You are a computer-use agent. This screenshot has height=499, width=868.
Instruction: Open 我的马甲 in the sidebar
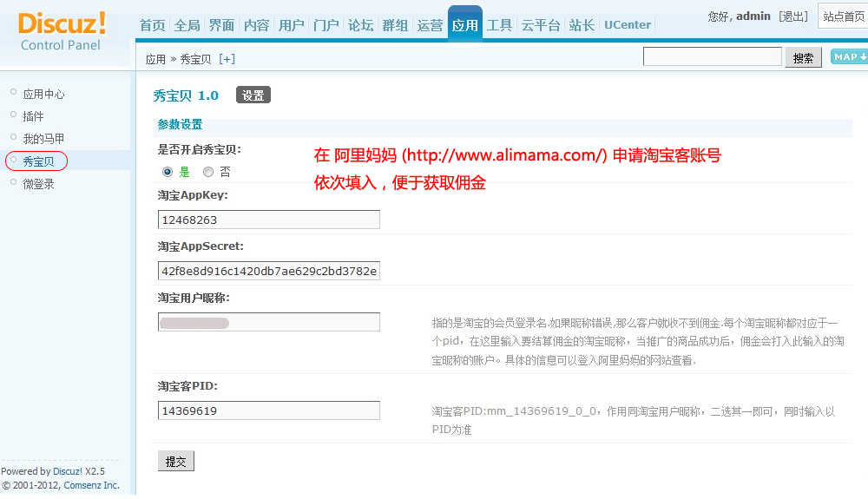pos(43,138)
